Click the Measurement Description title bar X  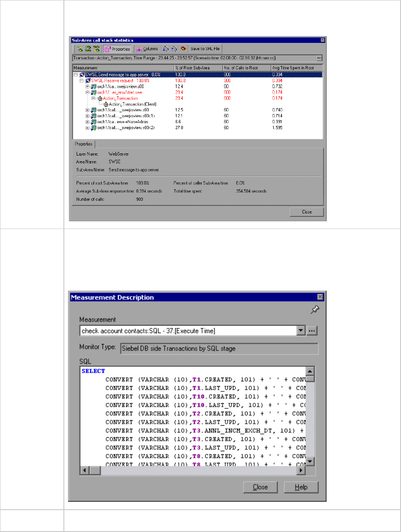320,297
